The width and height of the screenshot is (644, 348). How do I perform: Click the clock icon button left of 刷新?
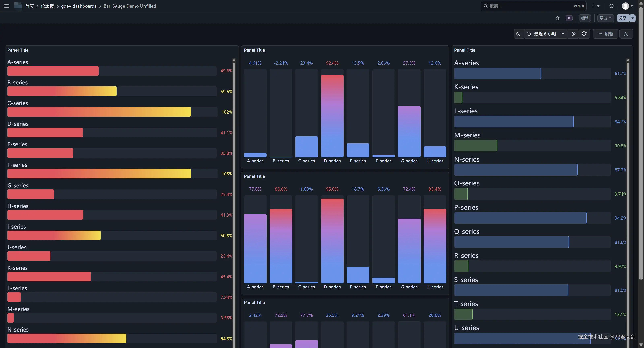584,34
